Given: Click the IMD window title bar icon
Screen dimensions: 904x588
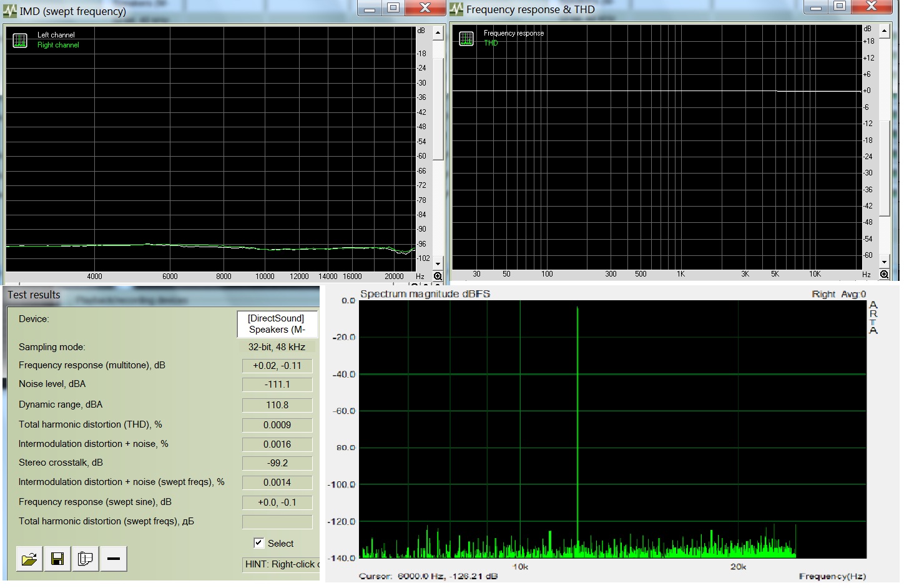Looking at the screenshot, I should 9,11.
